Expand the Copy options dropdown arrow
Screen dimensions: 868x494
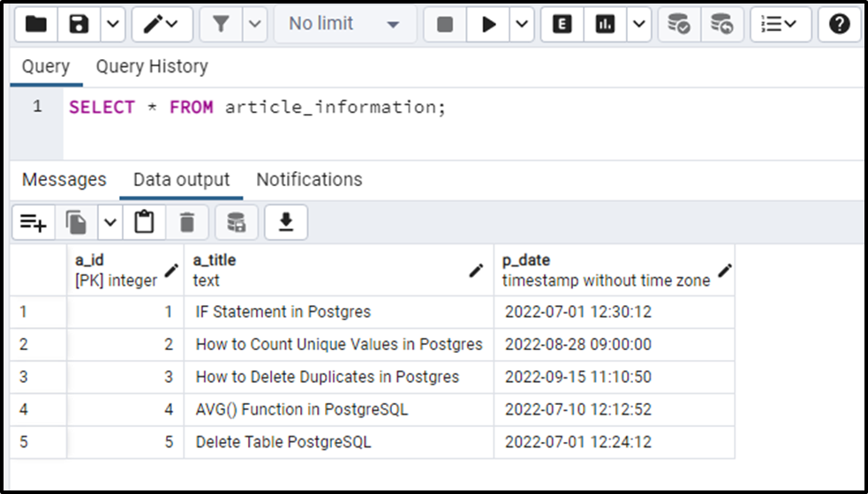(x=109, y=223)
